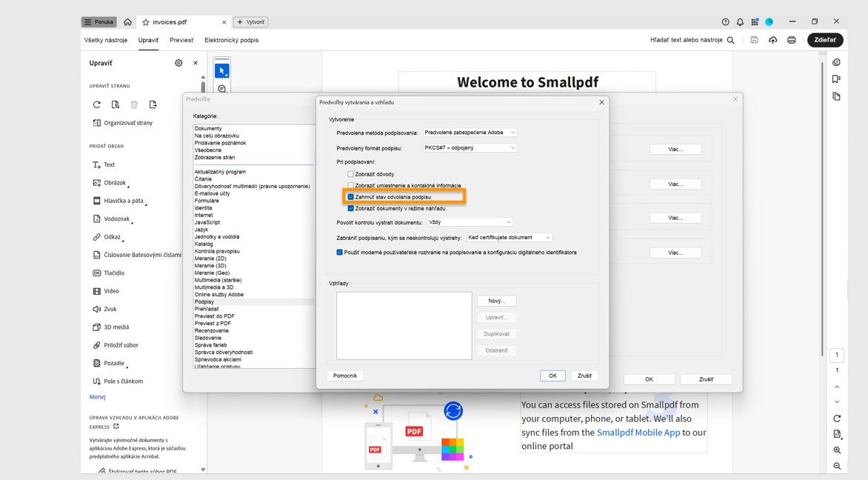Go to previous page up arrow
This screenshot has height=480, width=868.
(x=837, y=387)
